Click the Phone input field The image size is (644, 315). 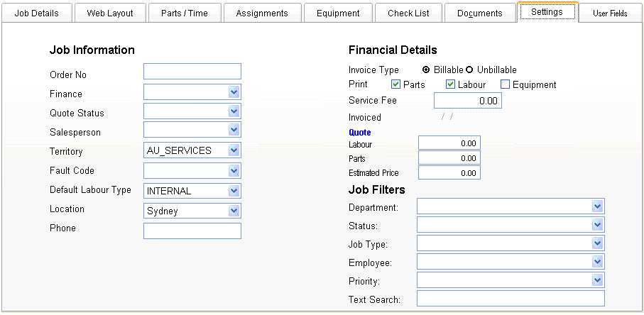point(192,231)
